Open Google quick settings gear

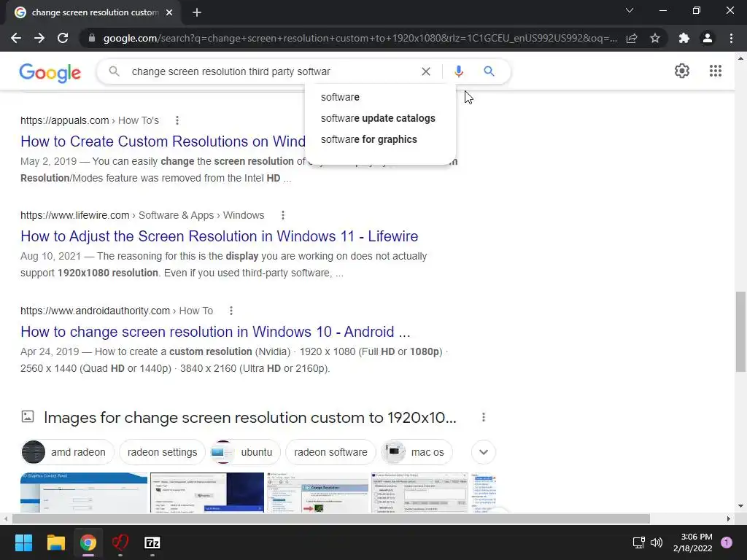pos(682,71)
